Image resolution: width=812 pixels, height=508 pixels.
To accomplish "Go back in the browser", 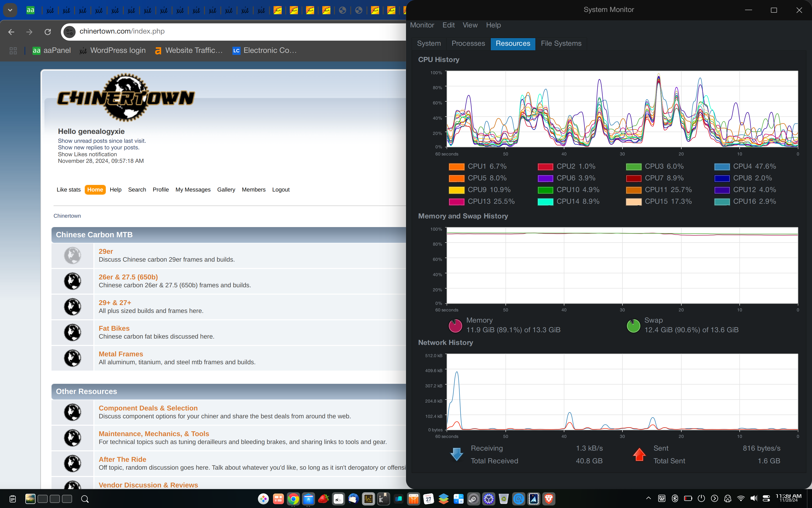I will [11, 31].
